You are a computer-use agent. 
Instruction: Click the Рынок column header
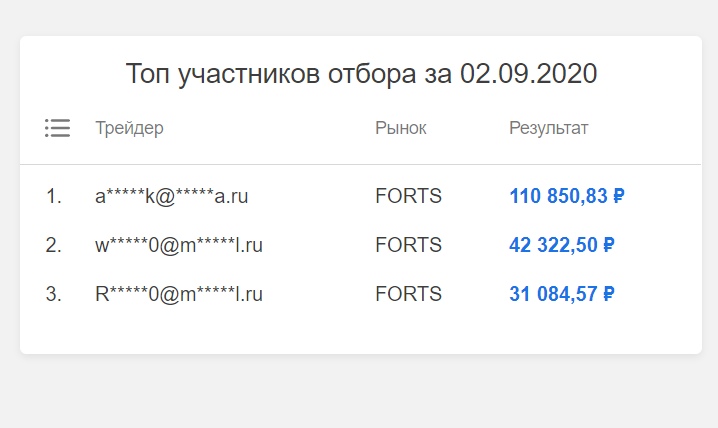401,128
